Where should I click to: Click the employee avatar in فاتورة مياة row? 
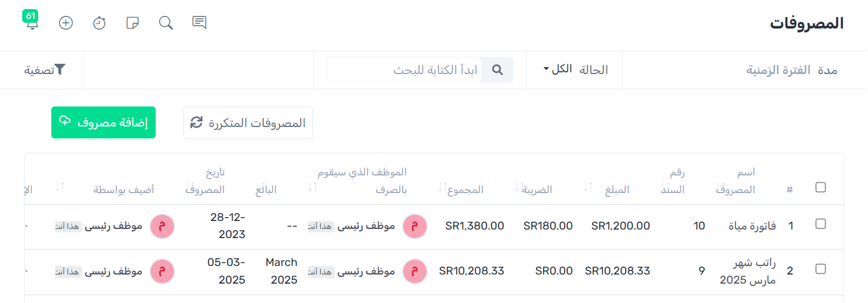pos(415,226)
